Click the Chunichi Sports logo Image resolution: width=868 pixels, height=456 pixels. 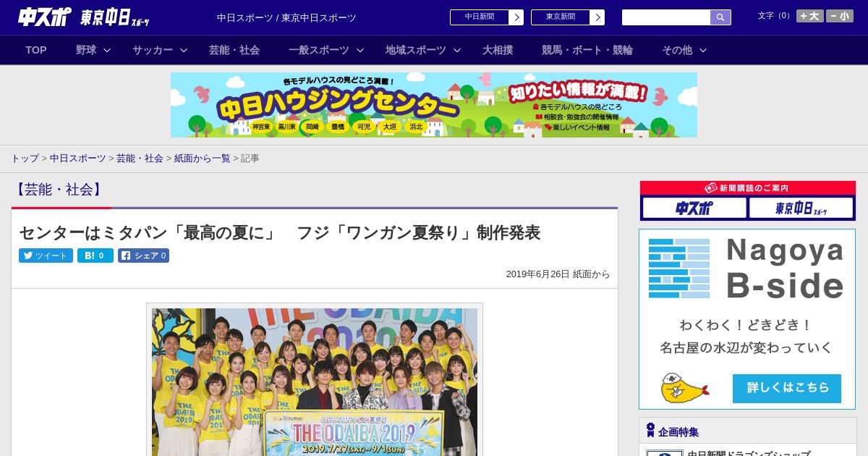45,17
